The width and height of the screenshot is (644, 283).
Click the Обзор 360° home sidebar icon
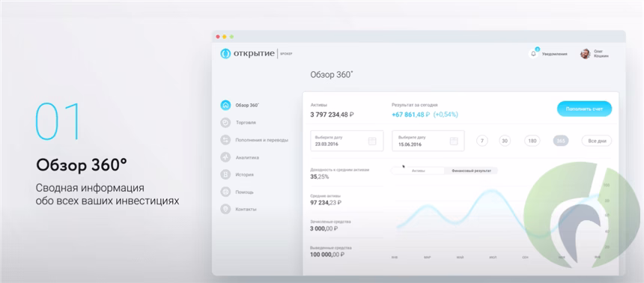[x=225, y=105]
